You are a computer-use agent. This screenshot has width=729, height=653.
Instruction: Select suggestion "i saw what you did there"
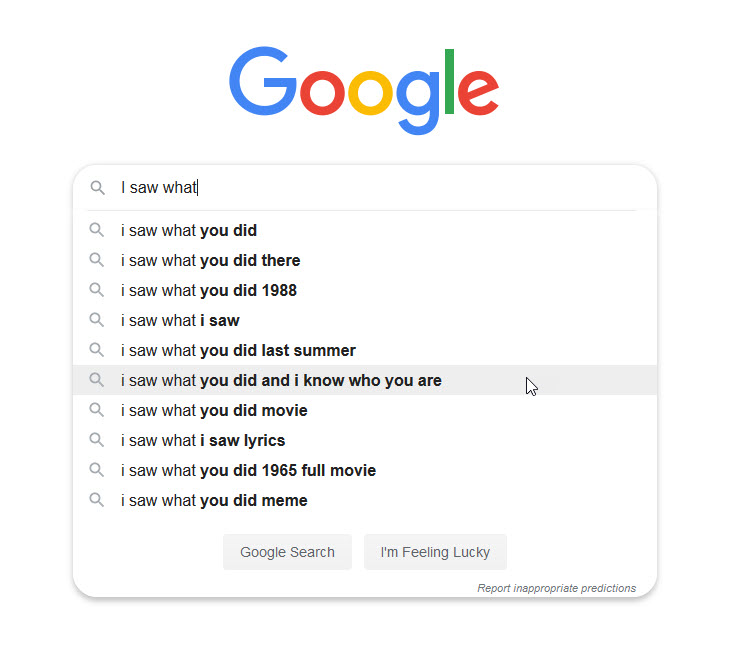(211, 260)
